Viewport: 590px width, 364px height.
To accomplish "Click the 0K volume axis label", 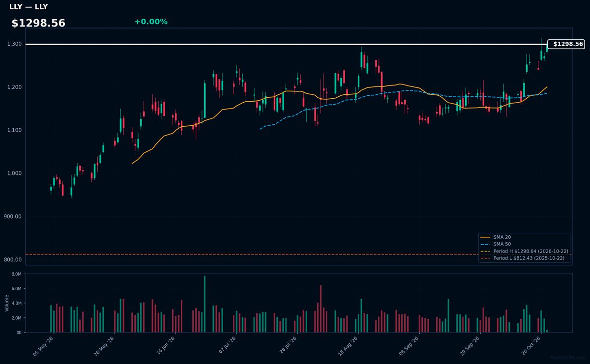I will (19, 333).
